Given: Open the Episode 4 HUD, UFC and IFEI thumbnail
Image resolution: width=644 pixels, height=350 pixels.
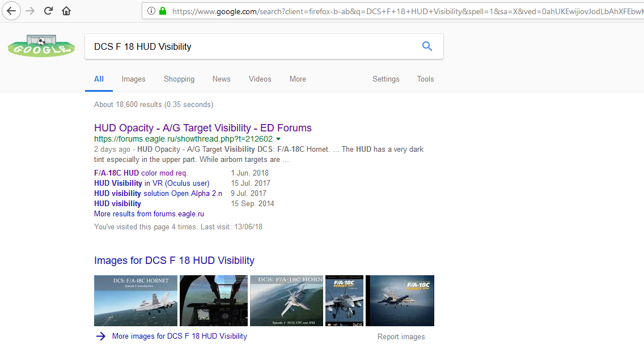Looking at the screenshot, I should 286,301.
